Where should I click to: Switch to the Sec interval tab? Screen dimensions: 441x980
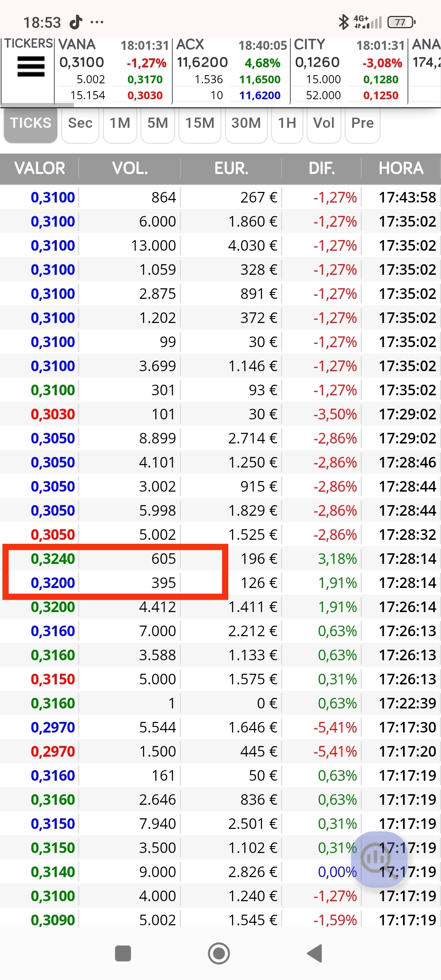click(x=80, y=123)
